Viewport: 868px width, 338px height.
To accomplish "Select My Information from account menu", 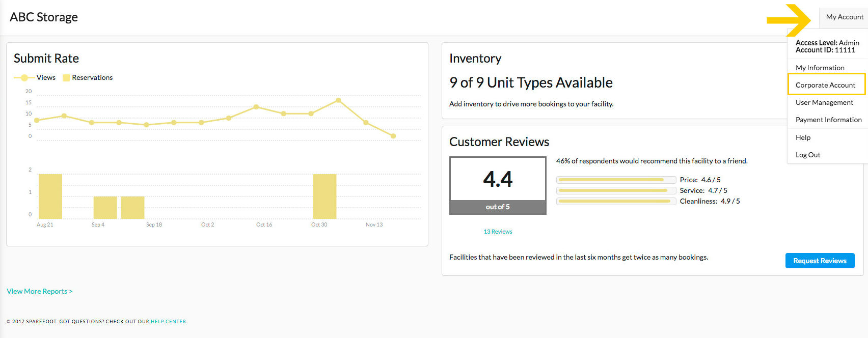I will tap(820, 68).
